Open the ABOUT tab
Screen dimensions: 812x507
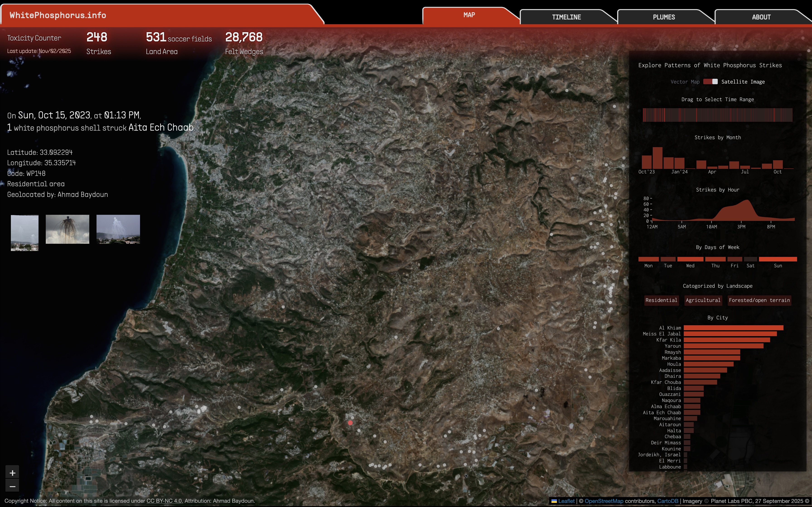click(x=761, y=17)
